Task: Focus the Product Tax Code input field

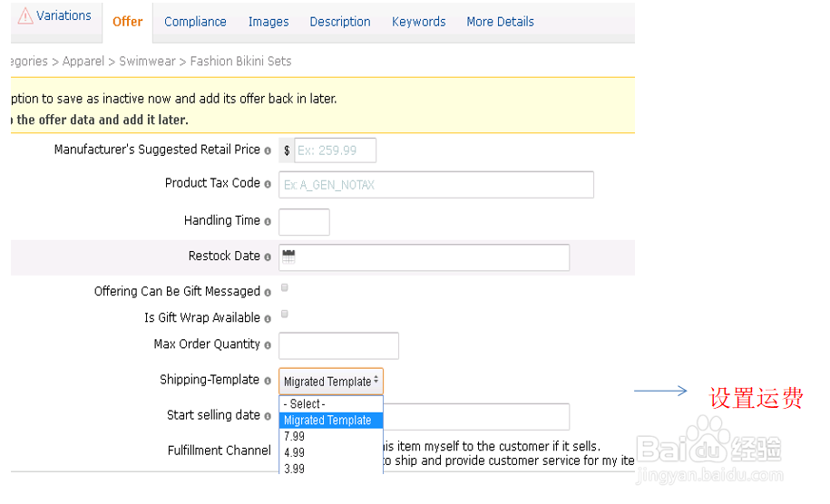Action: [x=435, y=185]
